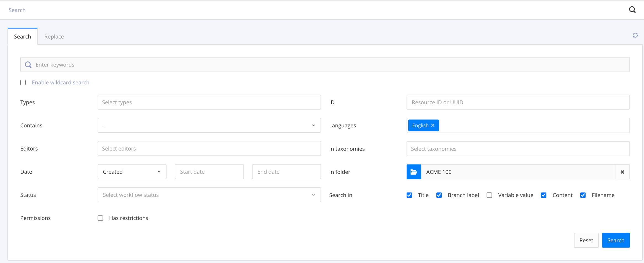The width and height of the screenshot is (644, 263).
Task: Switch to the Replace tab
Action: (x=54, y=36)
